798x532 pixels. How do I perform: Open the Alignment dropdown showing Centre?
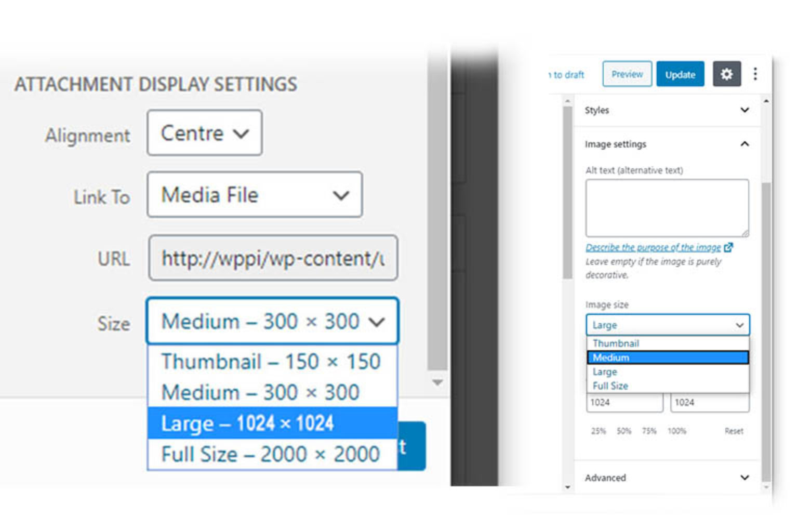pos(204,133)
